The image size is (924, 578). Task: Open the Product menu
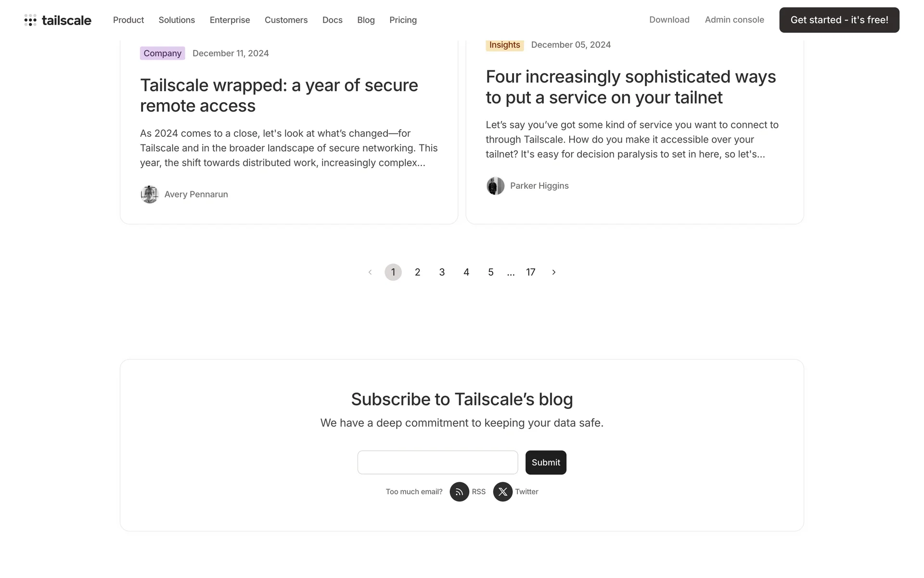(128, 20)
